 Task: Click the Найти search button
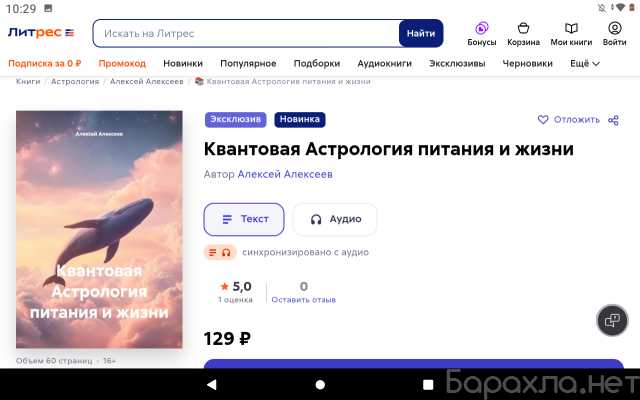(421, 33)
